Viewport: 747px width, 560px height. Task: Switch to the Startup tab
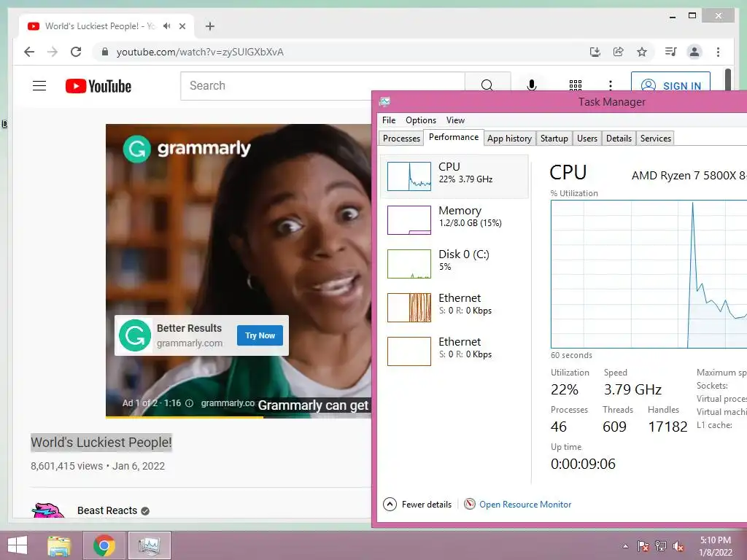[554, 138]
